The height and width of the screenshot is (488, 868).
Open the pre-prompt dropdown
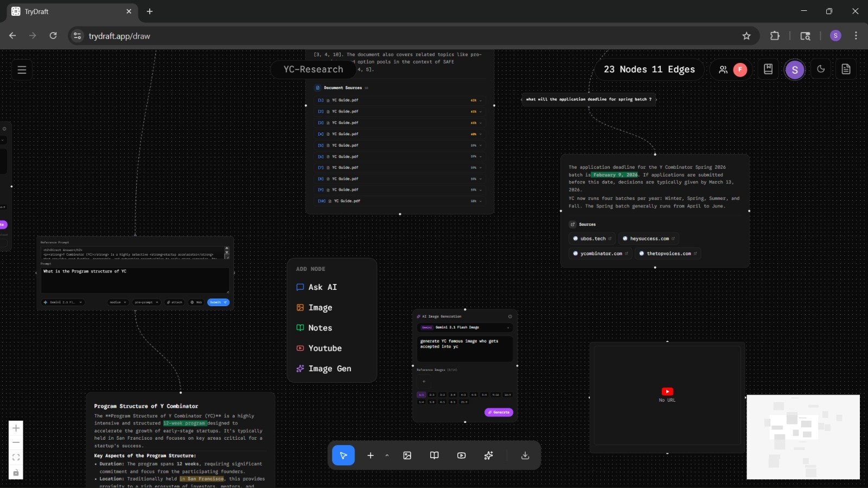click(146, 302)
